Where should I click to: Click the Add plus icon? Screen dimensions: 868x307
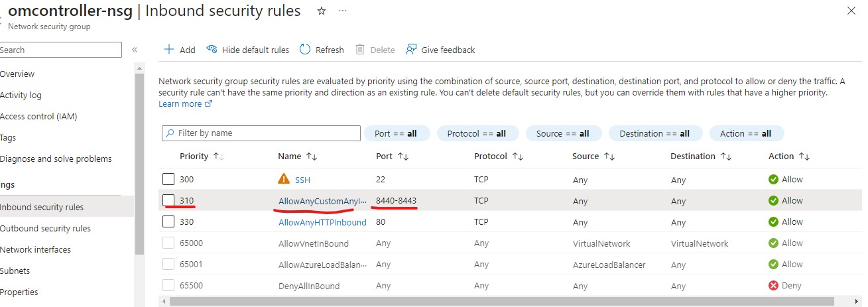click(169, 50)
